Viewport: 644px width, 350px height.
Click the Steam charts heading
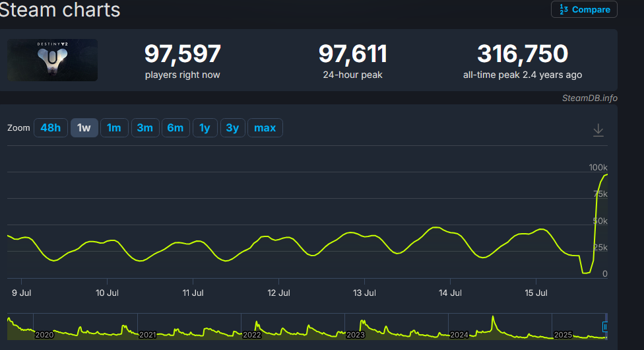tap(60, 9)
